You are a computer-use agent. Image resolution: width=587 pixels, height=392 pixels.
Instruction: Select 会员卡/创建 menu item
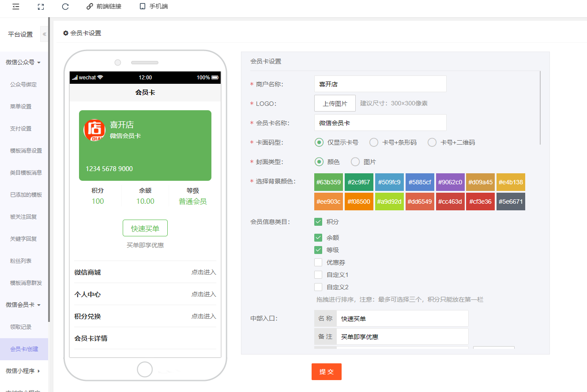click(x=24, y=349)
